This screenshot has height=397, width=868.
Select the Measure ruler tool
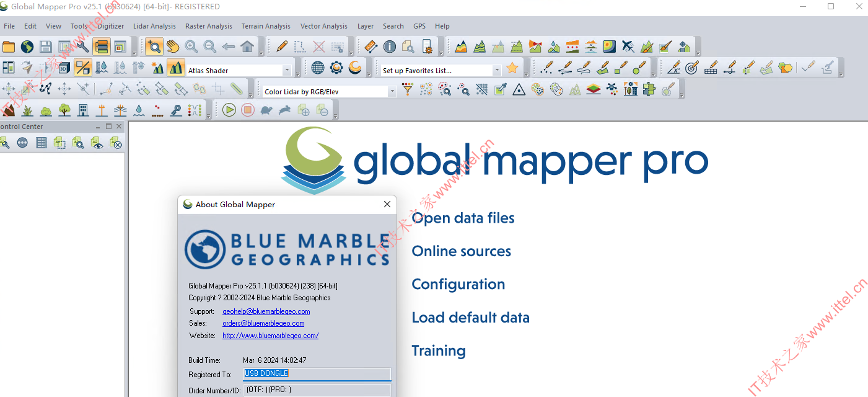371,47
